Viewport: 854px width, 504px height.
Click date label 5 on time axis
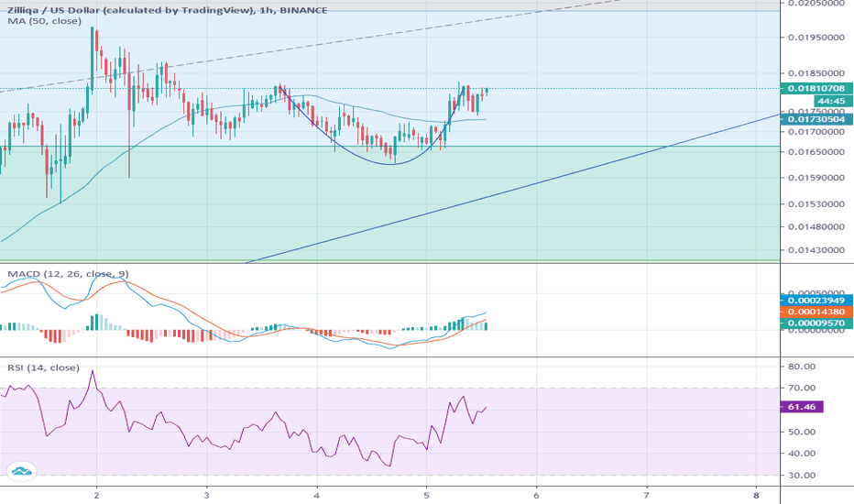[426, 495]
